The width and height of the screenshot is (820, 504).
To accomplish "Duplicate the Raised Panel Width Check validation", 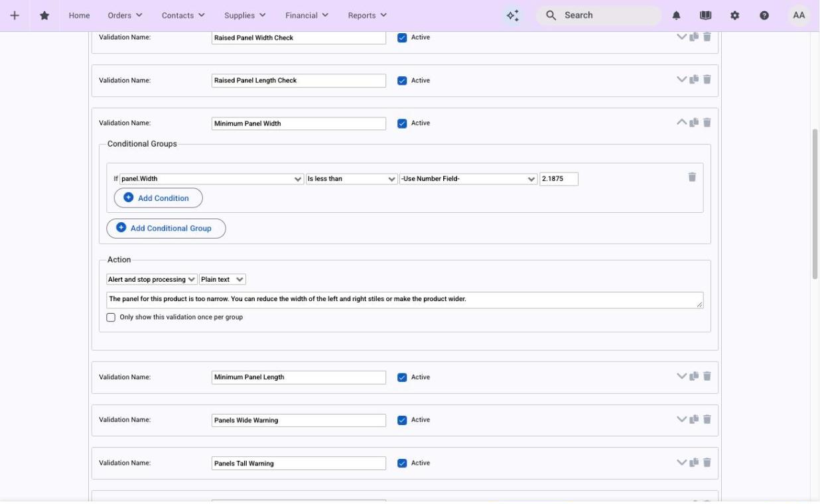I will pyautogui.click(x=694, y=37).
